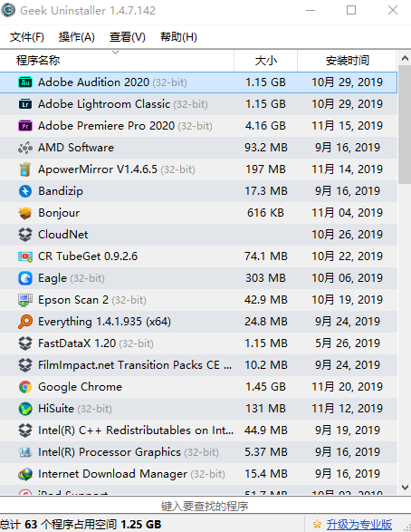The width and height of the screenshot is (411, 532).
Task: Click the Everything magnifier icon
Action: 25,322
